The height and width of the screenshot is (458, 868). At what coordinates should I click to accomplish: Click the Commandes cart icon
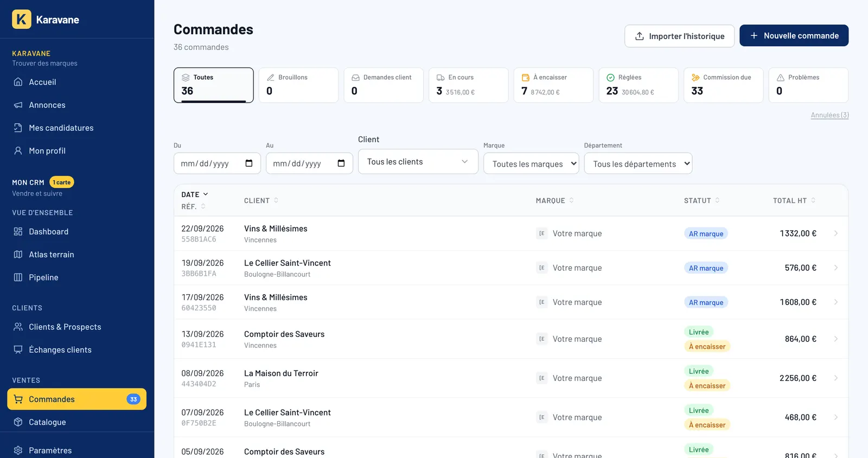point(18,399)
